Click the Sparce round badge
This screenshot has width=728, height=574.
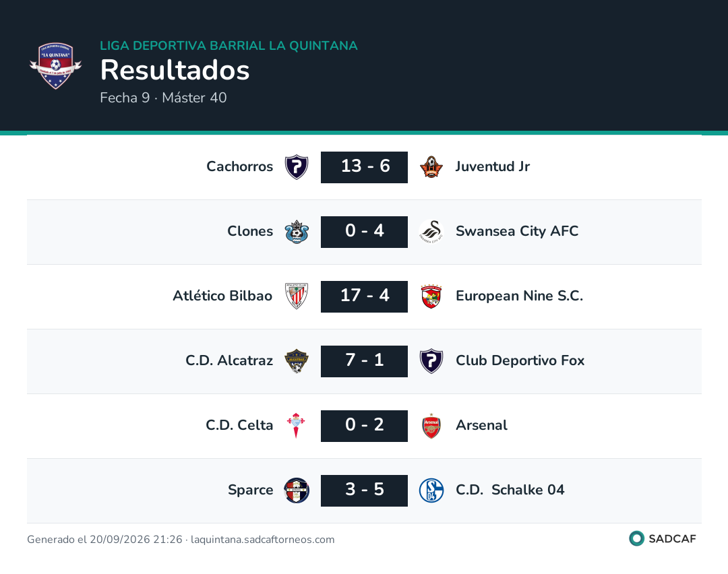point(297,490)
